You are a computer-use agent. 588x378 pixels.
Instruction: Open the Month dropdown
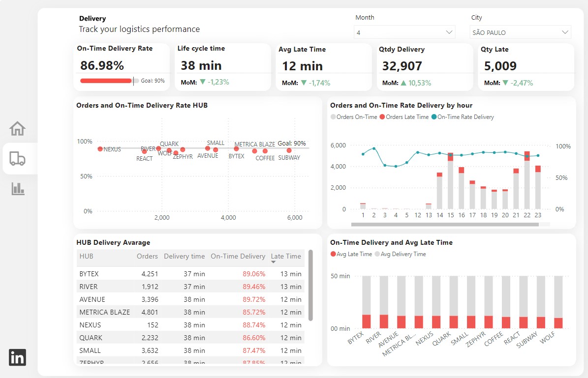tap(404, 32)
